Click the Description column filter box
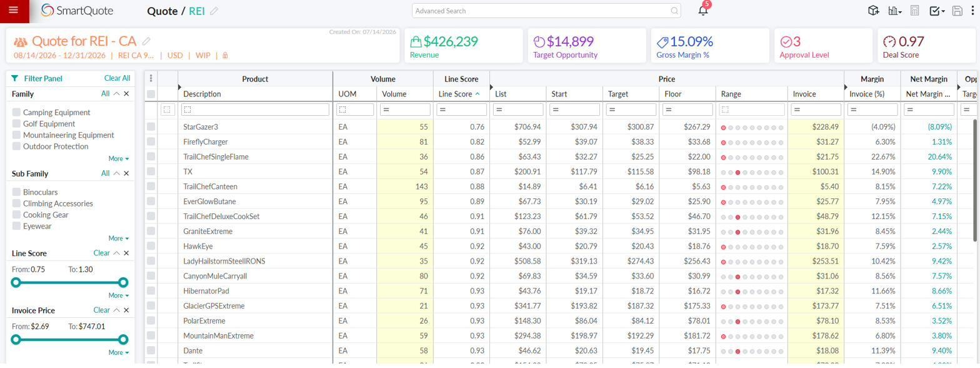The height and width of the screenshot is (368, 980). tap(255, 110)
